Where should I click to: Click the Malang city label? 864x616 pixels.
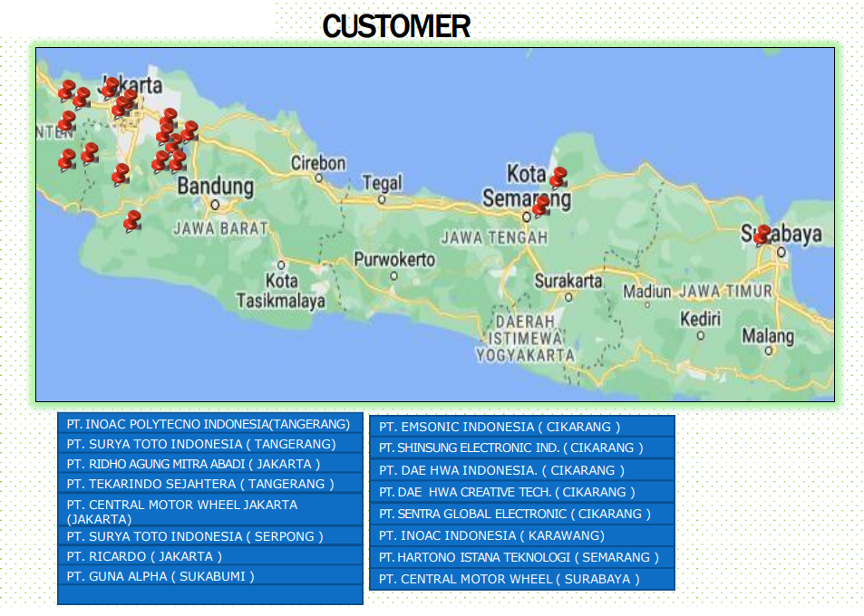pos(768,336)
